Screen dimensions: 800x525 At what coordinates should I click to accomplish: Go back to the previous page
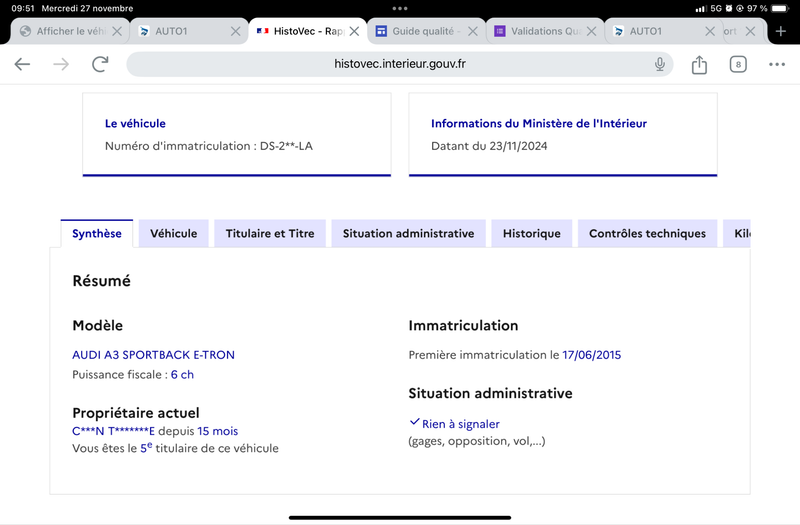(x=22, y=64)
